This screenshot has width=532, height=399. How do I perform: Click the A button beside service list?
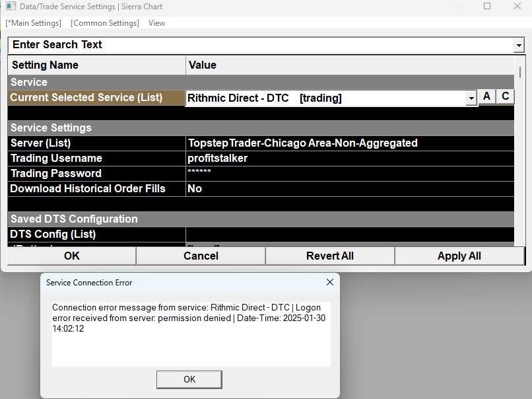click(487, 96)
